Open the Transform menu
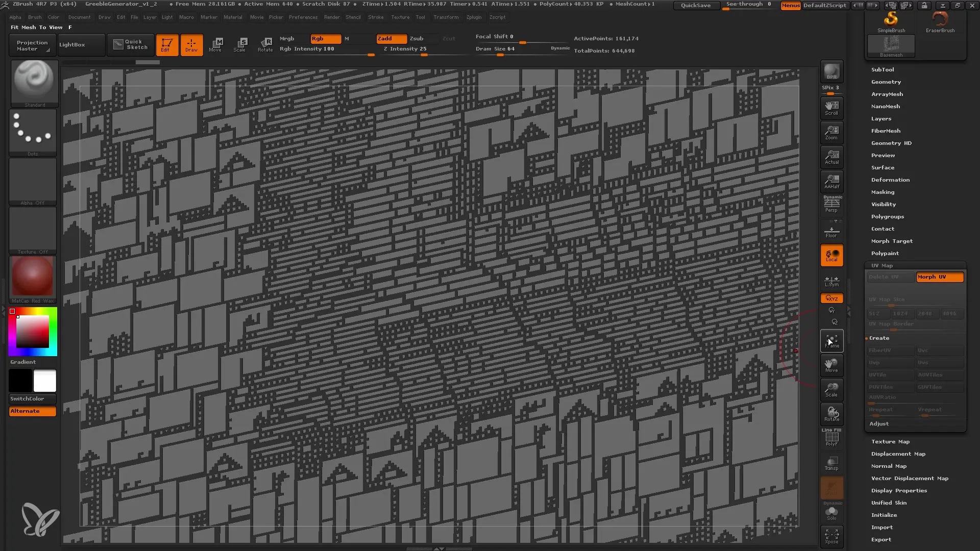This screenshot has height=551, width=980. point(446,17)
